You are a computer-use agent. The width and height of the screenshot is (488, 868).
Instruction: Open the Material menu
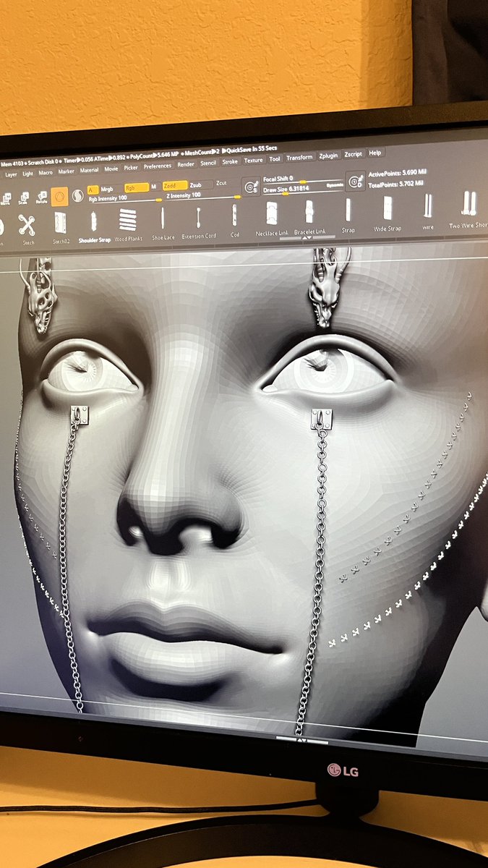click(x=90, y=170)
